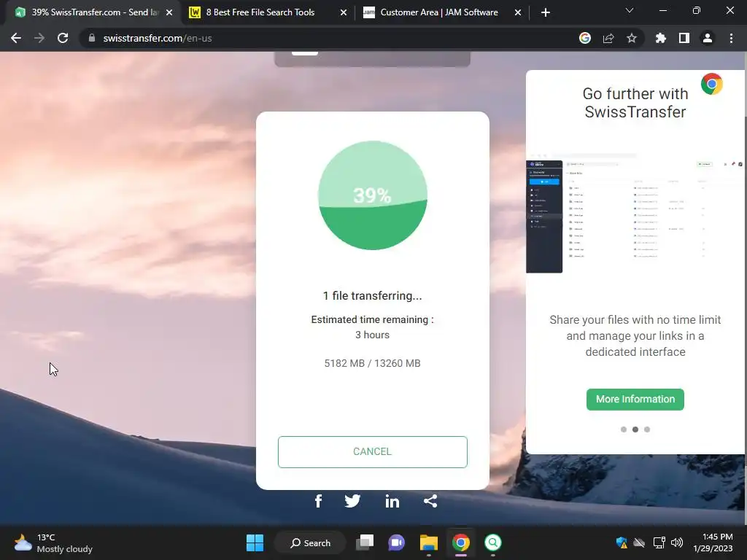Click the volume speaker tray icon

677,542
